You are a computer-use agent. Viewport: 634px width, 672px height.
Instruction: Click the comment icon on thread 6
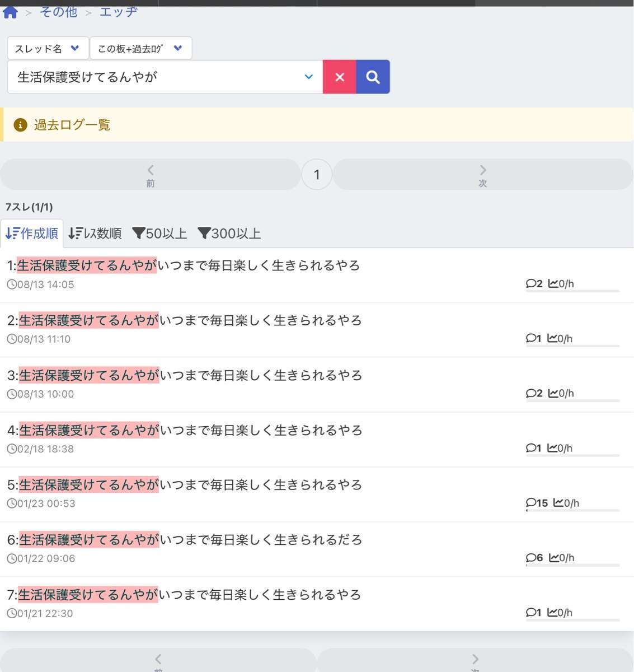pos(530,558)
